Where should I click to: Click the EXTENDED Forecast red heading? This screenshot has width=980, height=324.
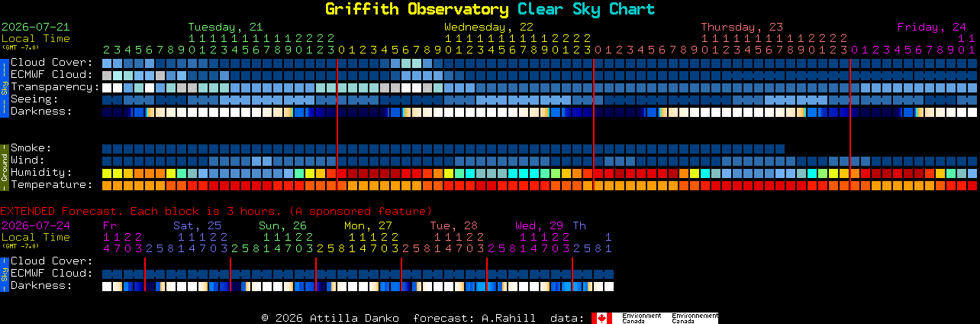click(216, 211)
